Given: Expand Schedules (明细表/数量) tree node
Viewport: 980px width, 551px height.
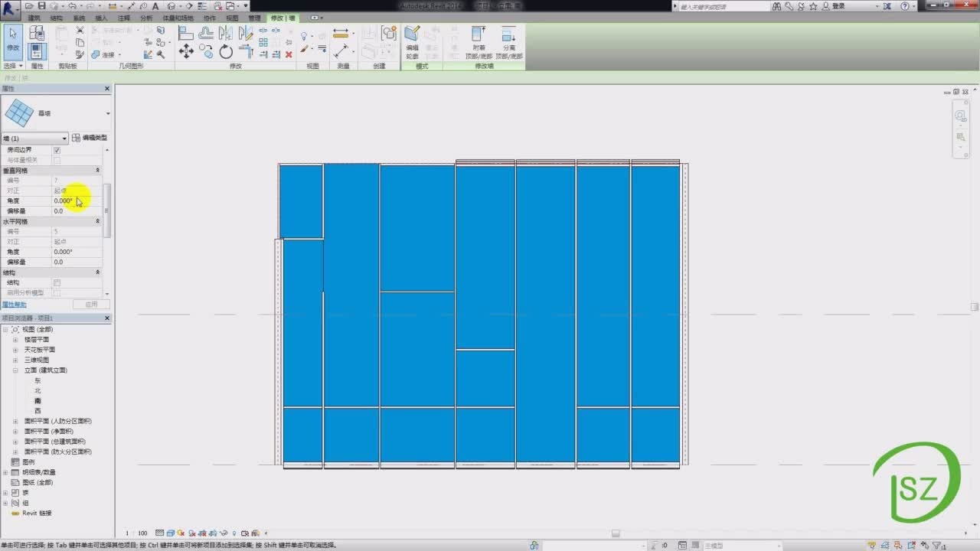Looking at the screenshot, I should (x=5, y=472).
